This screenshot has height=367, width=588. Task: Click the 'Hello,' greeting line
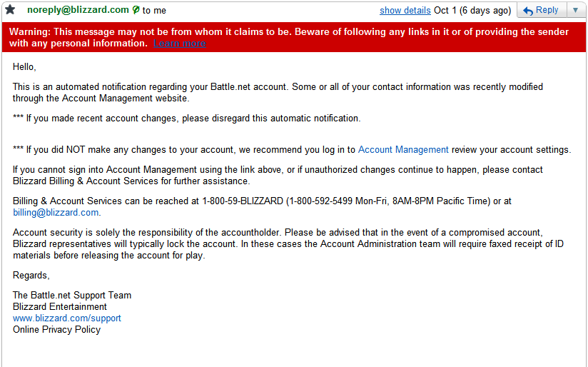24,67
